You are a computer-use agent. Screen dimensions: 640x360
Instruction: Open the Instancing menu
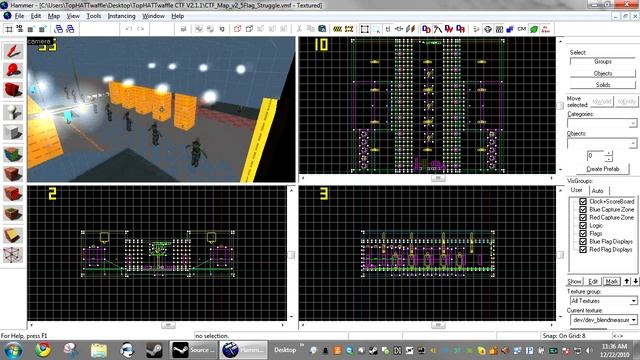[121, 16]
